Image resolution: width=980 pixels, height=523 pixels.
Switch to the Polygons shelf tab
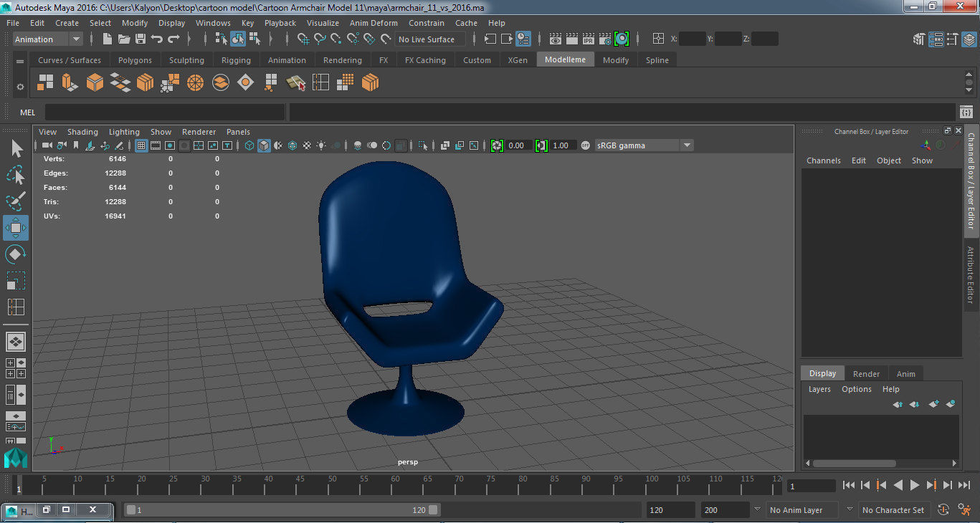[x=135, y=60]
